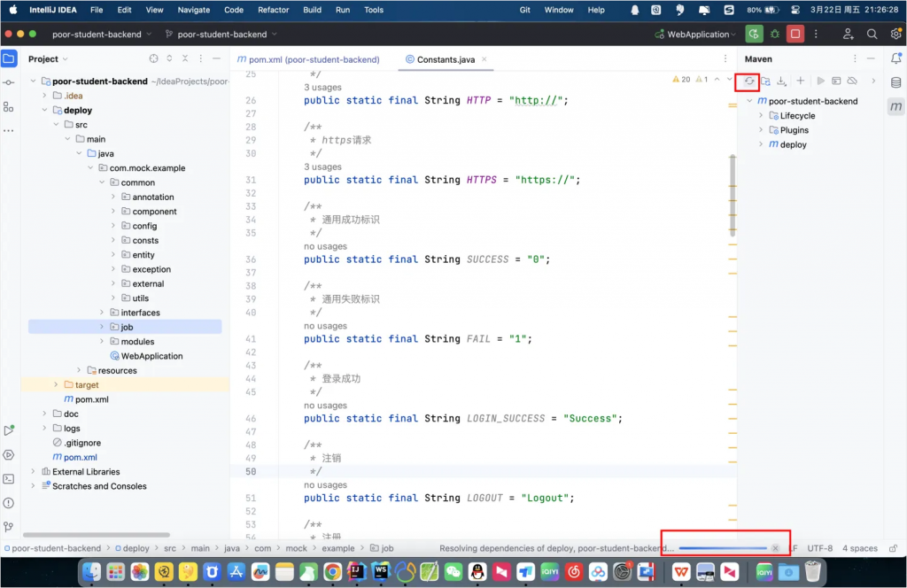The height and width of the screenshot is (588, 907).
Task: Click the UTF-8 encoding in status bar
Action: [819, 548]
